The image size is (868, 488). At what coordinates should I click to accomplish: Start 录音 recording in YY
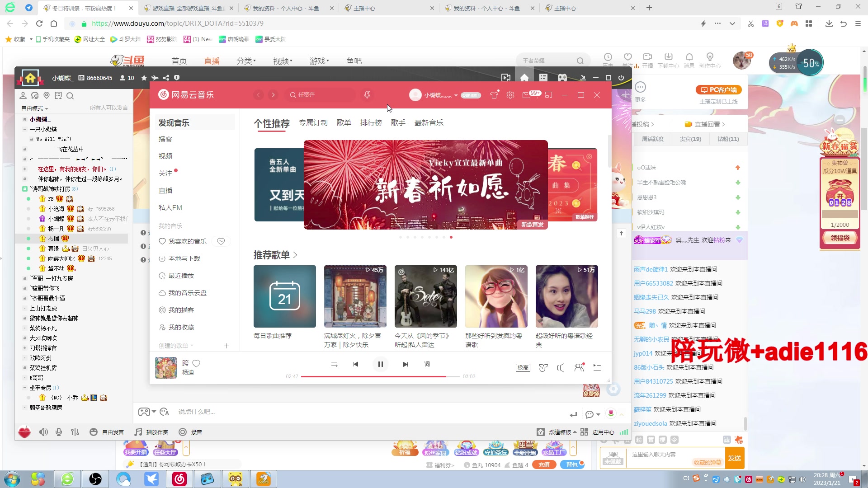190,432
